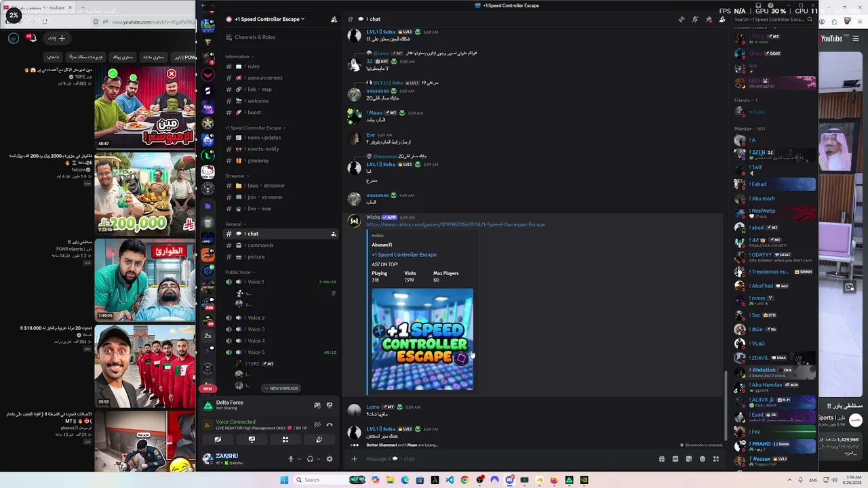The image size is (868, 488).
Task: Click the message input field
Action: point(509,459)
